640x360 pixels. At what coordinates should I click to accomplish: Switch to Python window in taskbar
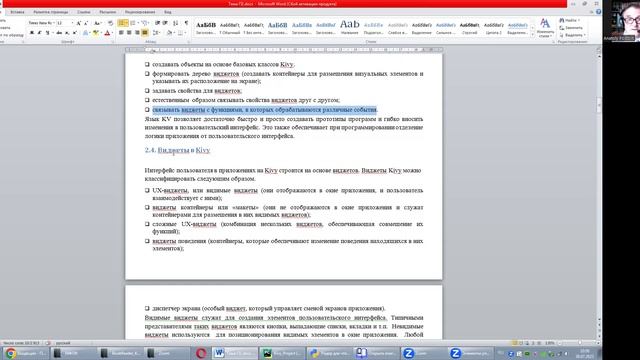(x=329, y=353)
